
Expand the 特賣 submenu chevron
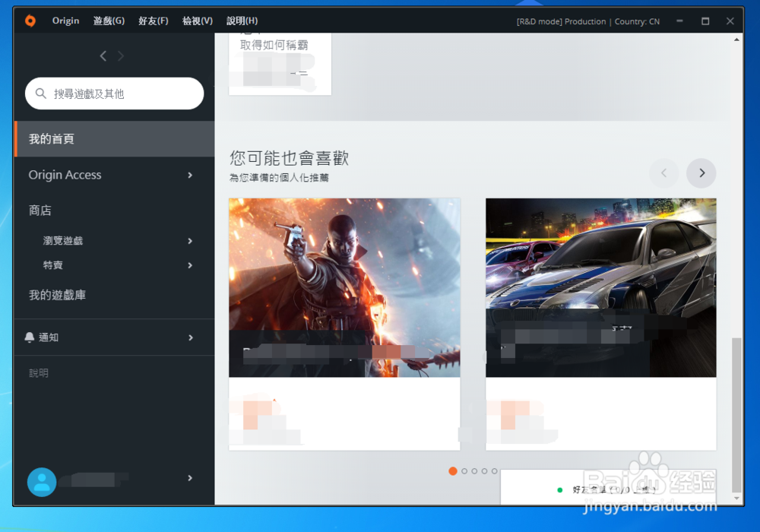point(189,265)
